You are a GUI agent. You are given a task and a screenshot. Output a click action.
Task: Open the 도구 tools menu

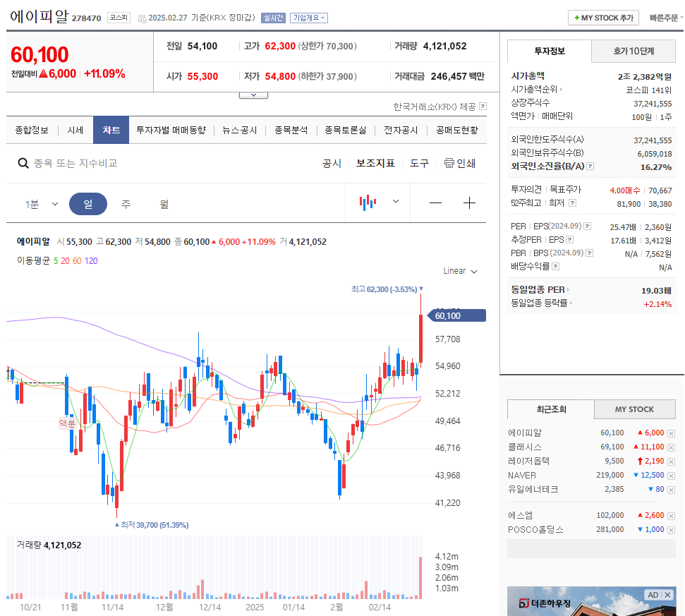pyautogui.click(x=419, y=164)
